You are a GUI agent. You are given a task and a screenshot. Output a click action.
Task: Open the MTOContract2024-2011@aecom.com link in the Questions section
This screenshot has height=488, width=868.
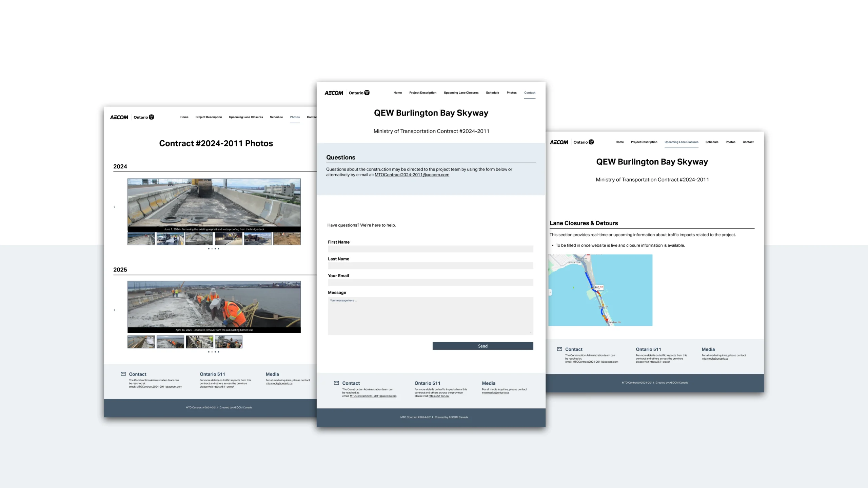pos(412,175)
